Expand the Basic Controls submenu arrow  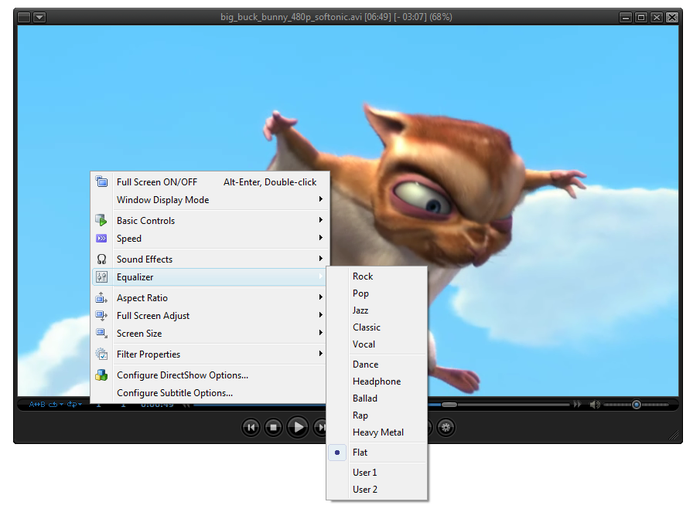(x=321, y=220)
